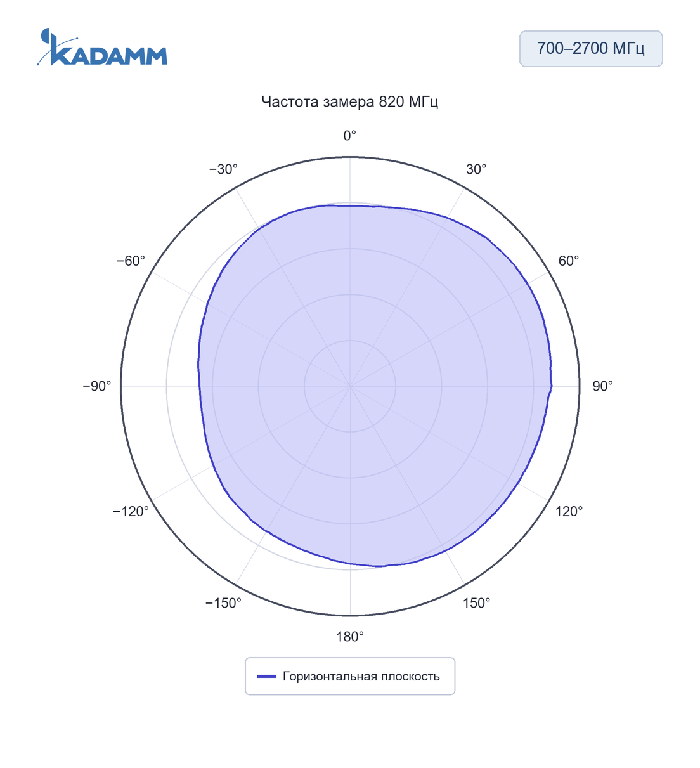Click the 700–2700 МГц frequency badge
The width and height of the screenshot is (700, 768).
coord(591,49)
